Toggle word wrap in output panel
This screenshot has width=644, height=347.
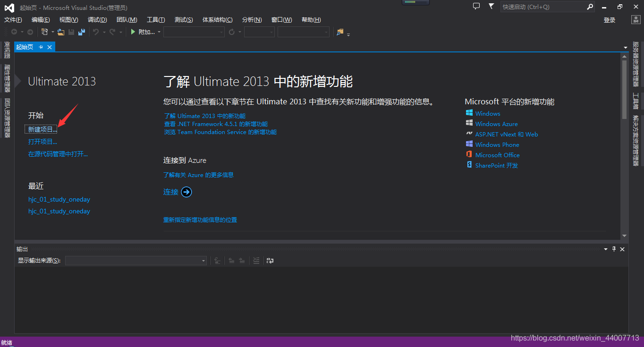coord(270,261)
